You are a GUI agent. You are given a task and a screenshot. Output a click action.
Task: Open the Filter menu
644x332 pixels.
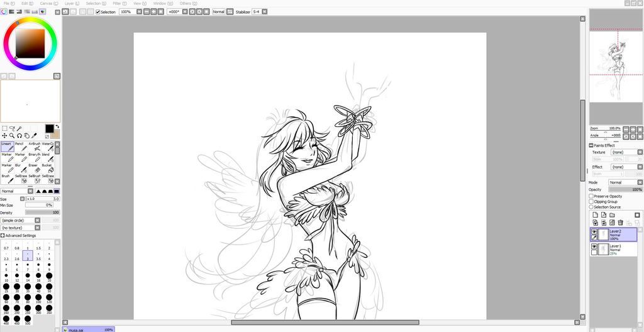click(117, 4)
